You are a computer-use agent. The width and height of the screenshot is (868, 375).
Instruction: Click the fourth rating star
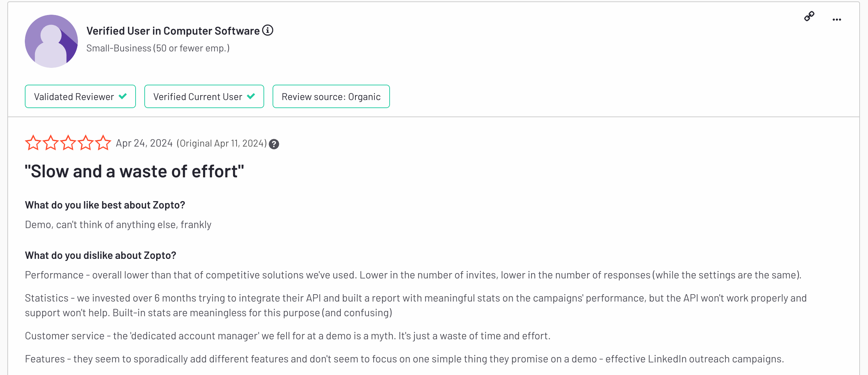pyautogui.click(x=86, y=143)
